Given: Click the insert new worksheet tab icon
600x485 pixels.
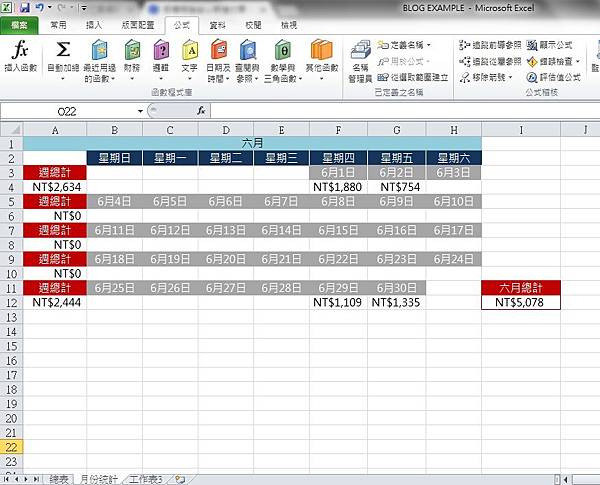Looking at the screenshot, I should pyautogui.click(x=180, y=479).
